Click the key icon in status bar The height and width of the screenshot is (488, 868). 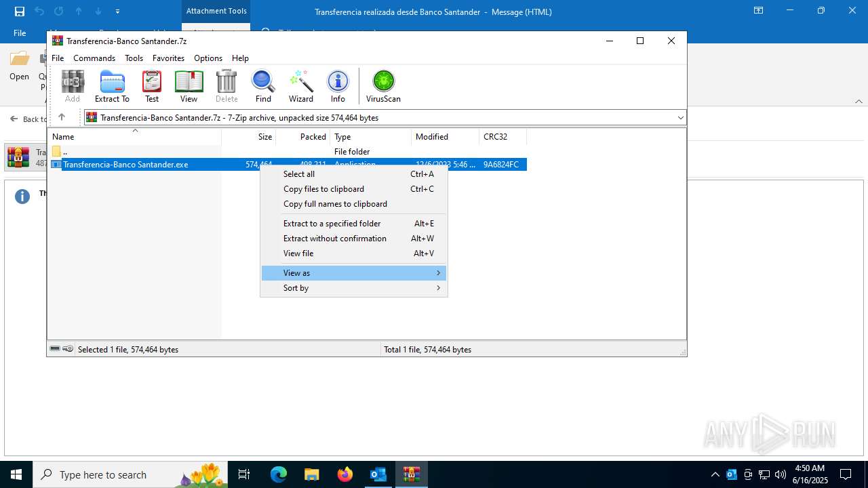click(68, 349)
